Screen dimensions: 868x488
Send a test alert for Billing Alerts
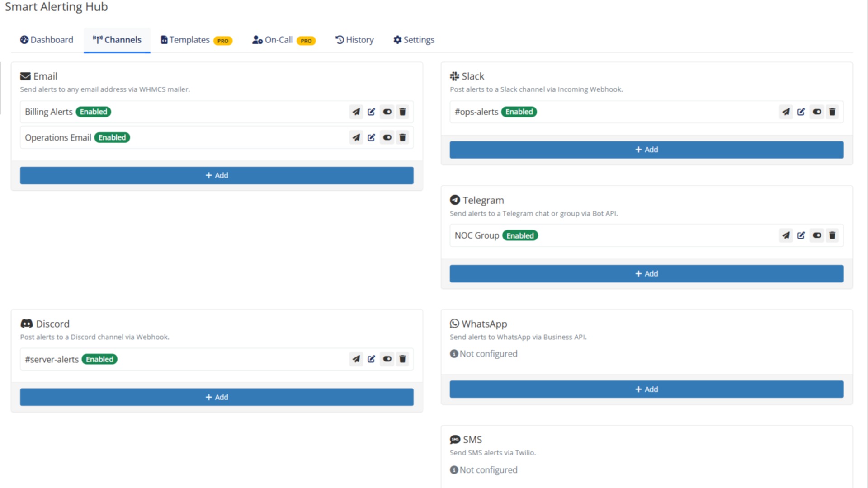(356, 112)
